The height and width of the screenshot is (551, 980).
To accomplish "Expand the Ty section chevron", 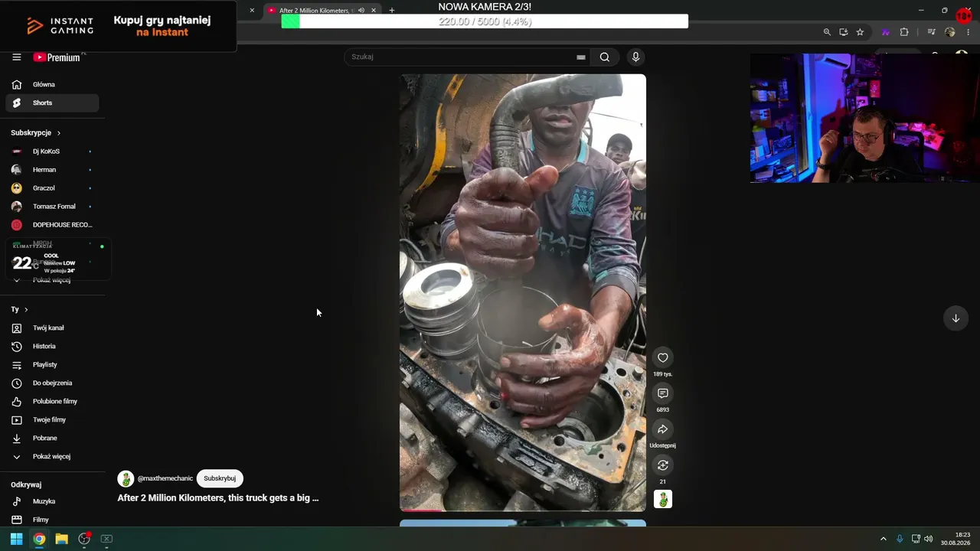I will point(26,309).
